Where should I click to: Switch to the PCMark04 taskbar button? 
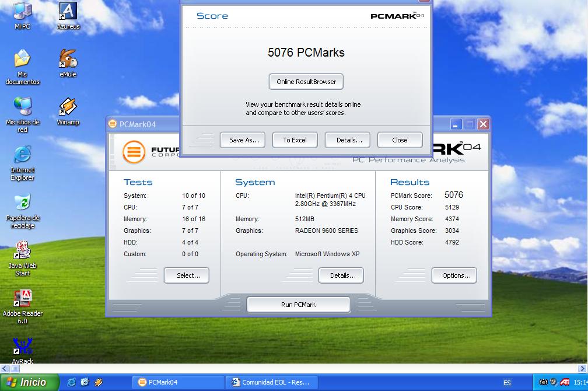(x=178, y=382)
